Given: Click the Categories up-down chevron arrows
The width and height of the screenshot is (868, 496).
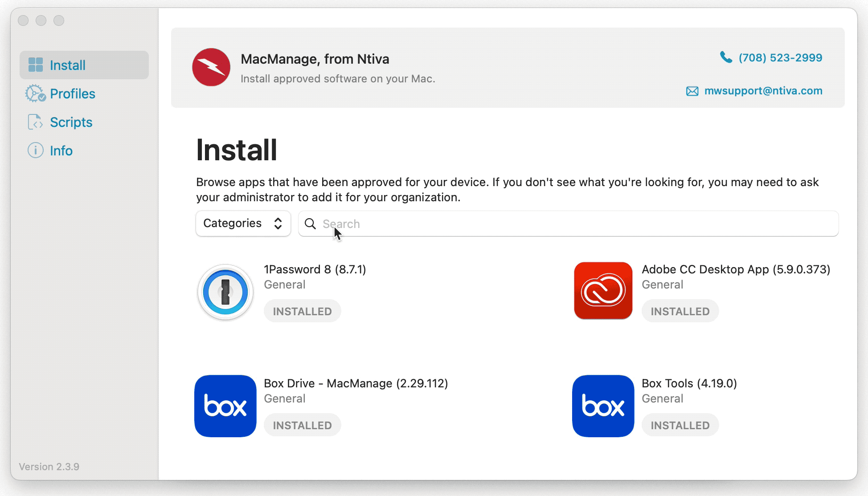Looking at the screenshot, I should [x=278, y=224].
